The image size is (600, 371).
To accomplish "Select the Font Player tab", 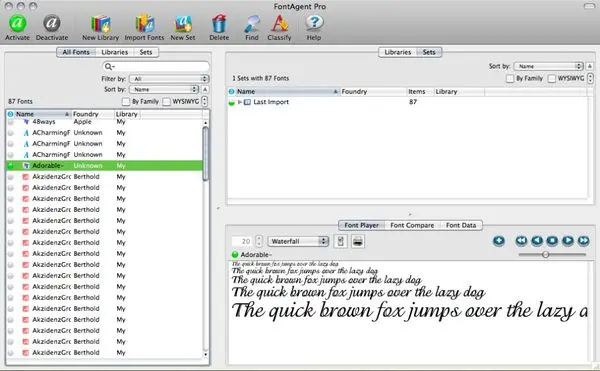I will click(x=361, y=226).
